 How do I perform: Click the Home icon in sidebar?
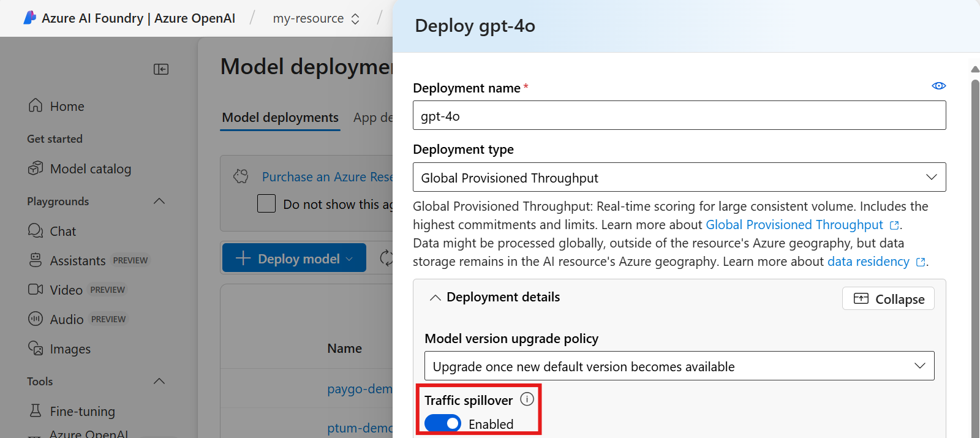pyautogui.click(x=36, y=106)
